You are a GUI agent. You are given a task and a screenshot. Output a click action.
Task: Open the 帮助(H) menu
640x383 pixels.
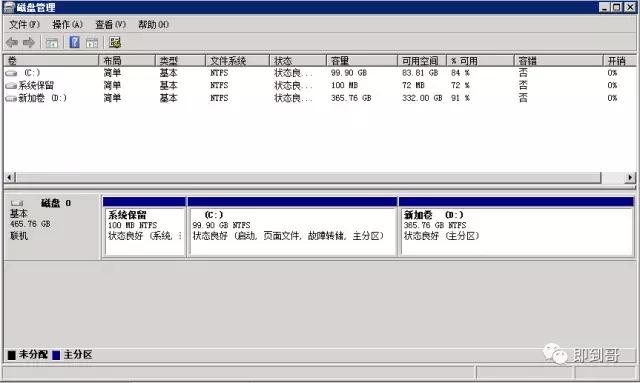click(153, 24)
